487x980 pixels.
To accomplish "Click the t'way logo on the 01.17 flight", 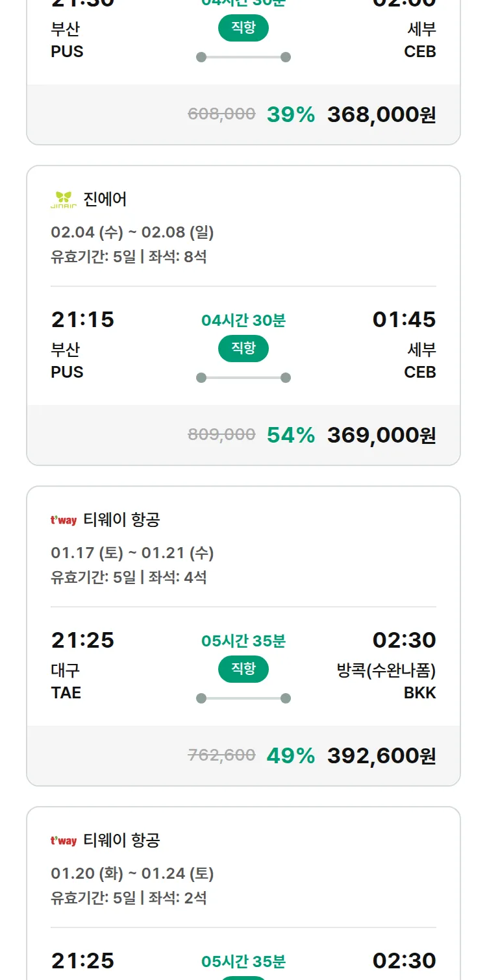I will tap(64, 520).
